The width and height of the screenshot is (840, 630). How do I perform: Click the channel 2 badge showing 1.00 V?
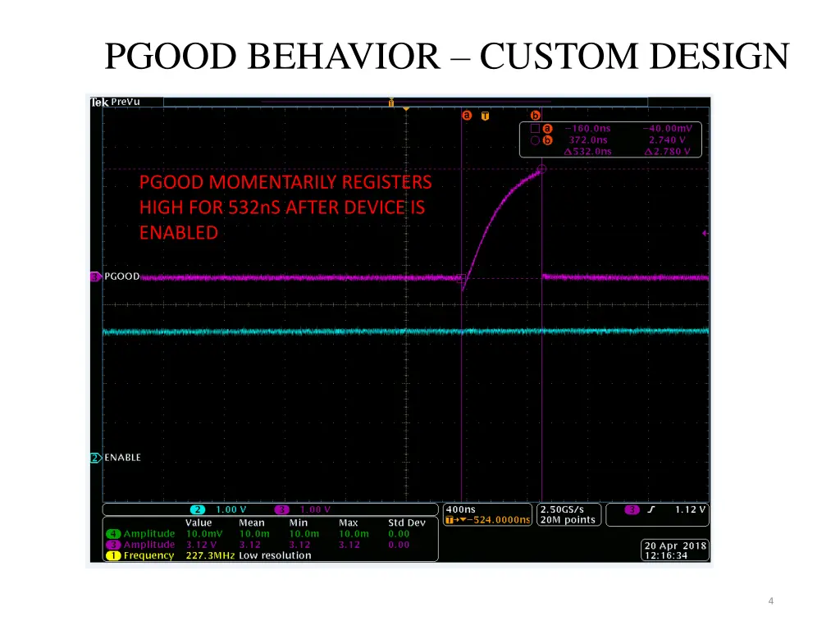click(x=199, y=509)
